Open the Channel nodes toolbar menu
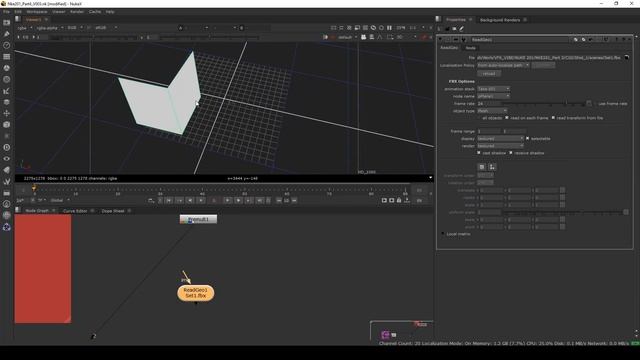This screenshot has height=360, width=640. (7, 57)
